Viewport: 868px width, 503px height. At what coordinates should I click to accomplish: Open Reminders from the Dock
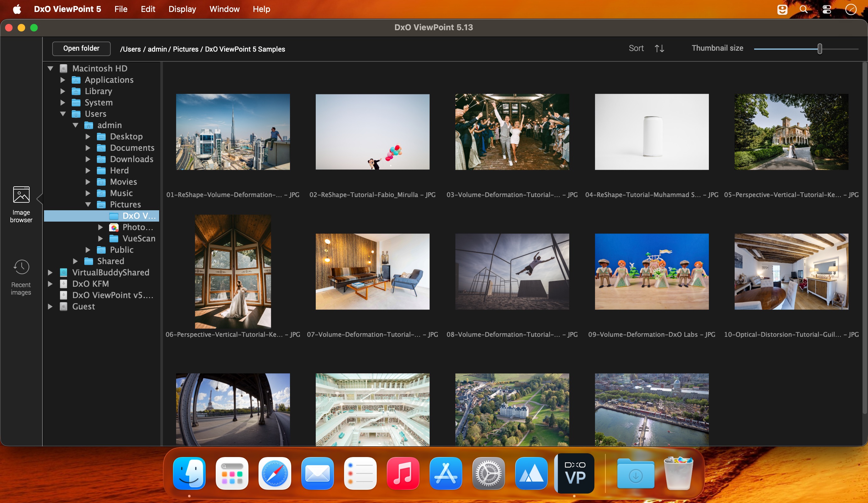360,473
